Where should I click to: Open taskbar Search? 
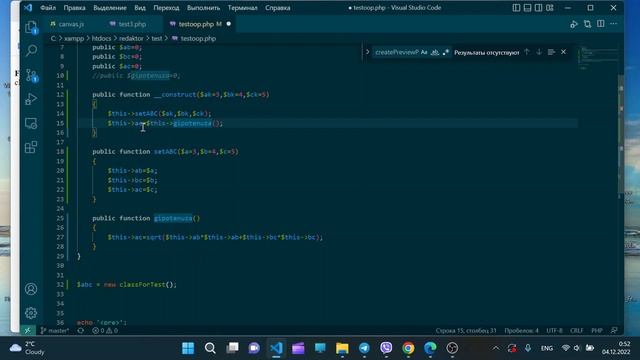[x=210, y=348]
